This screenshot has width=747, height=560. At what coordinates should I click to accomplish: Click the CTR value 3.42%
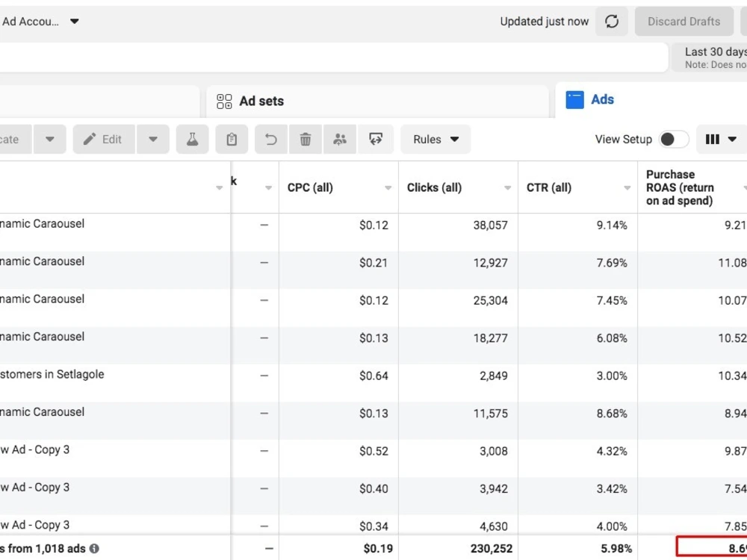(x=612, y=488)
